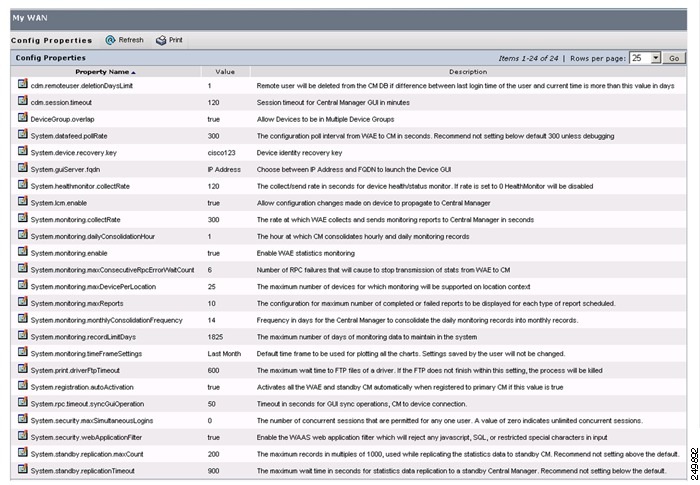Open edit icon for System.registration.autoActivation
The image size is (700, 485).
(x=23, y=385)
